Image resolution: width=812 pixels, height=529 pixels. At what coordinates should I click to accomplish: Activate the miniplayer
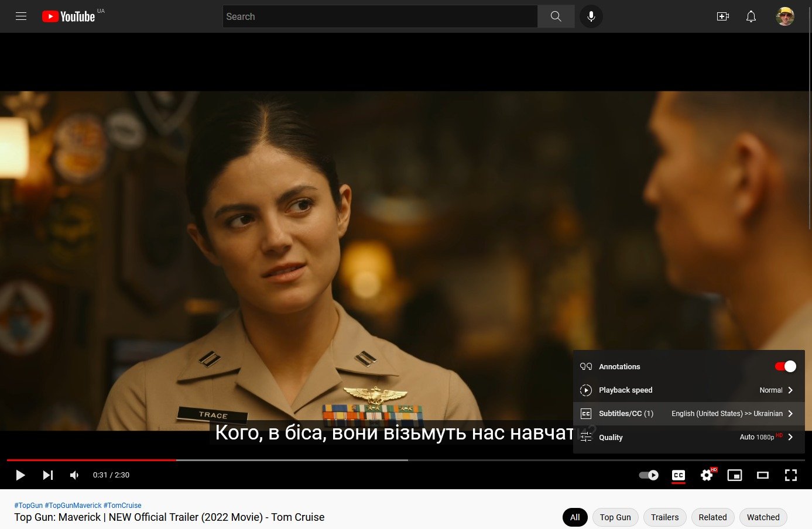(735, 475)
